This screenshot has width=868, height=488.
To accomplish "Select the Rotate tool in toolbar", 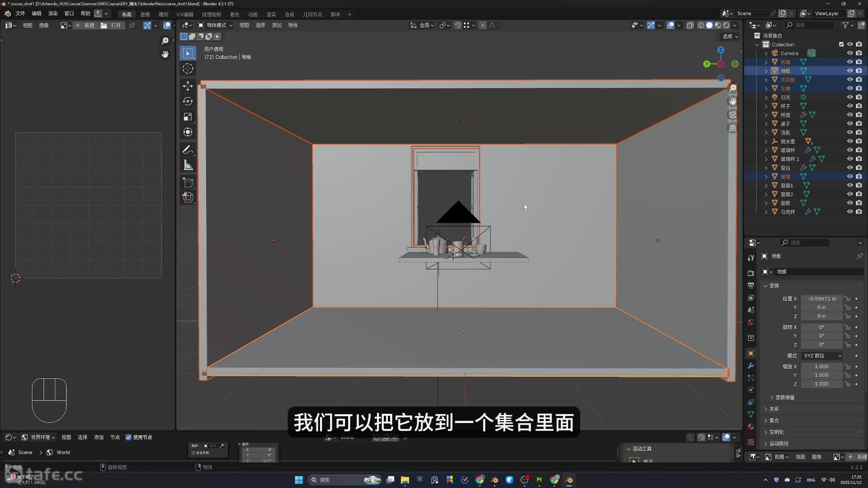I will tap(188, 101).
